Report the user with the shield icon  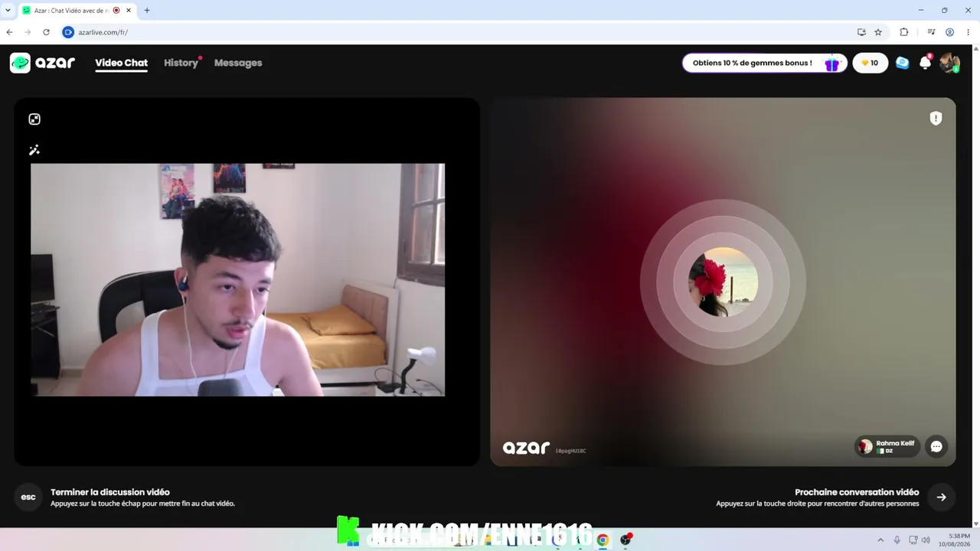coord(936,118)
